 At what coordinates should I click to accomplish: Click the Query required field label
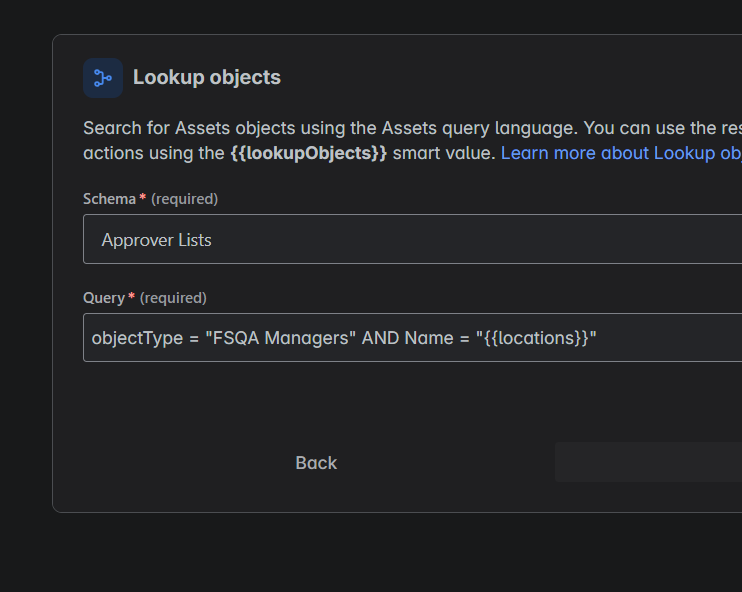[145, 298]
